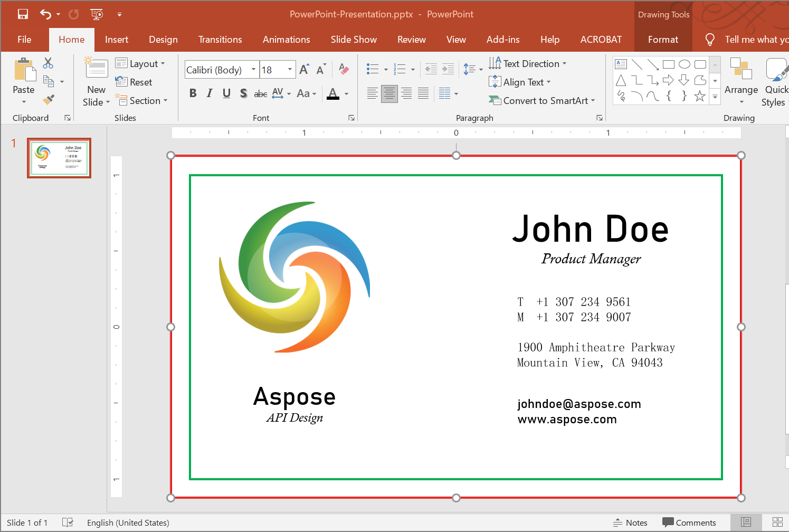Image resolution: width=789 pixels, height=532 pixels.
Task: Switch to the Insert tab
Action: tap(117, 39)
